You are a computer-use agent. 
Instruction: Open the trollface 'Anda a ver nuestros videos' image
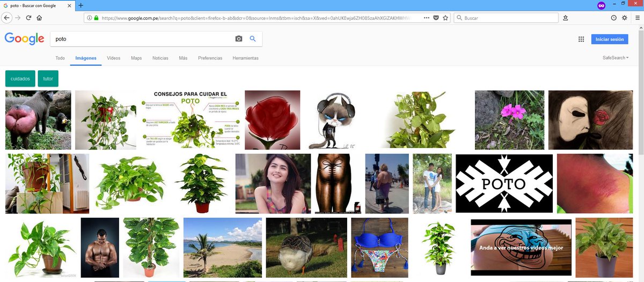(521, 248)
